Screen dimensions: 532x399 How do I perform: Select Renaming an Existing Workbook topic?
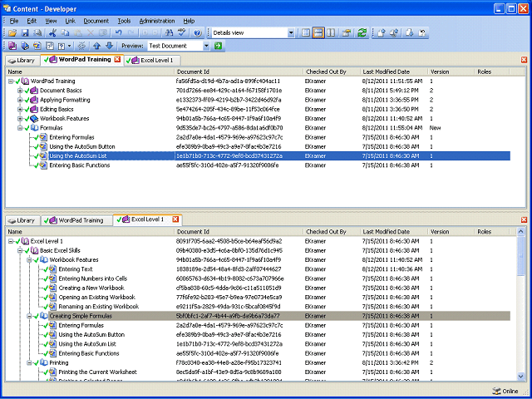point(99,307)
